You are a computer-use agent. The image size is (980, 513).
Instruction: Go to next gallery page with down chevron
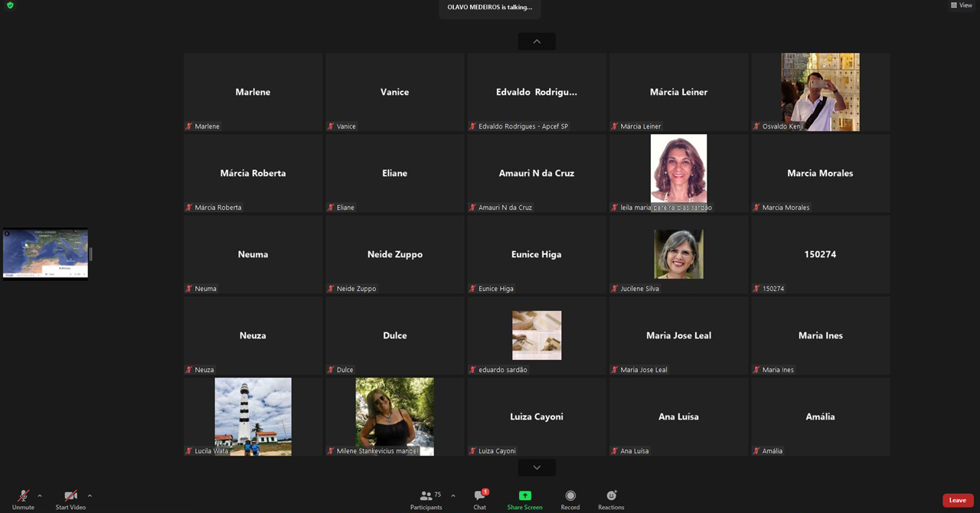[537, 467]
